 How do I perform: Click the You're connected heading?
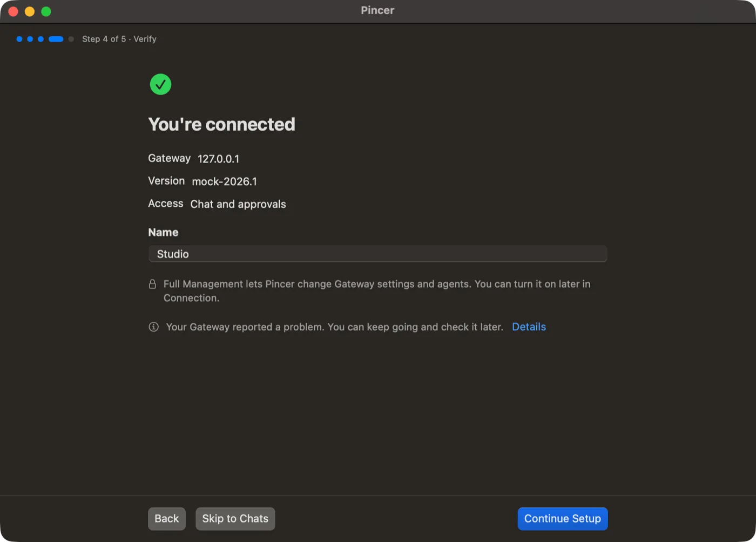tap(222, 124)
